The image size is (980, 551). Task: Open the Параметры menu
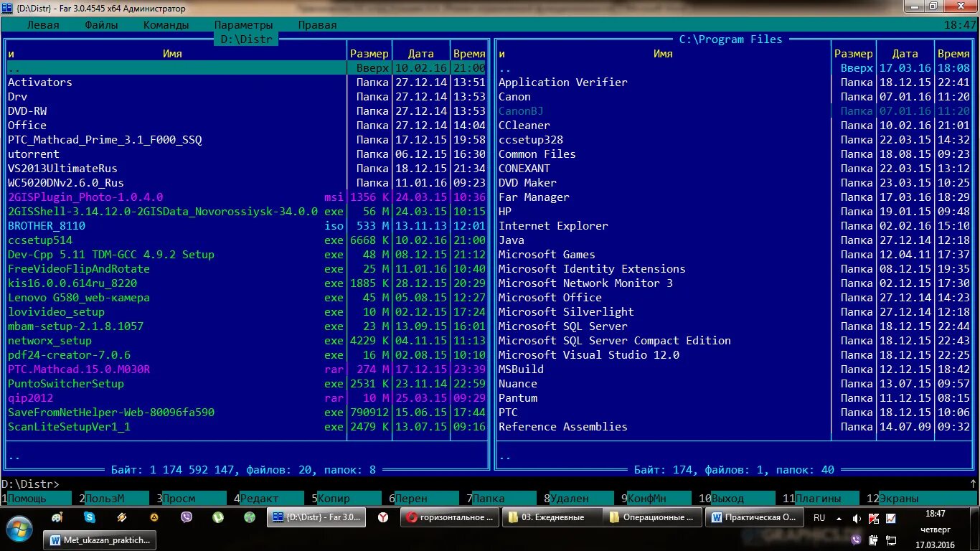[243, 25]
